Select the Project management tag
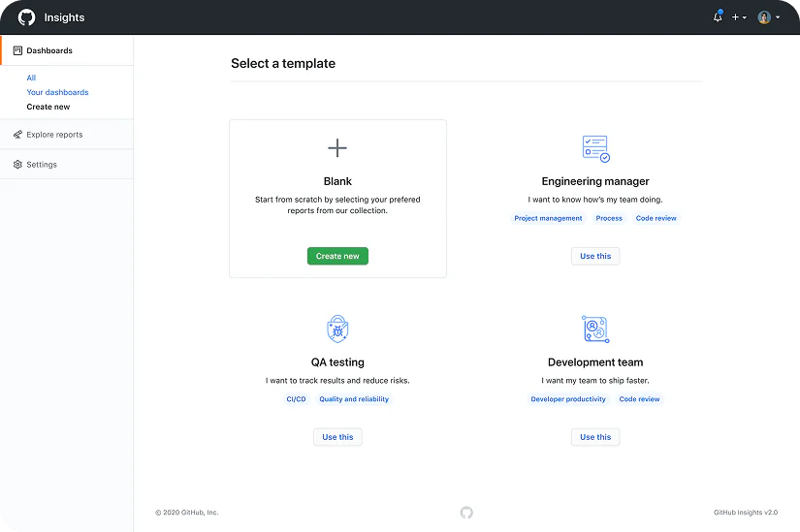Viewport: 800px width, 532px height. (548, 218)
